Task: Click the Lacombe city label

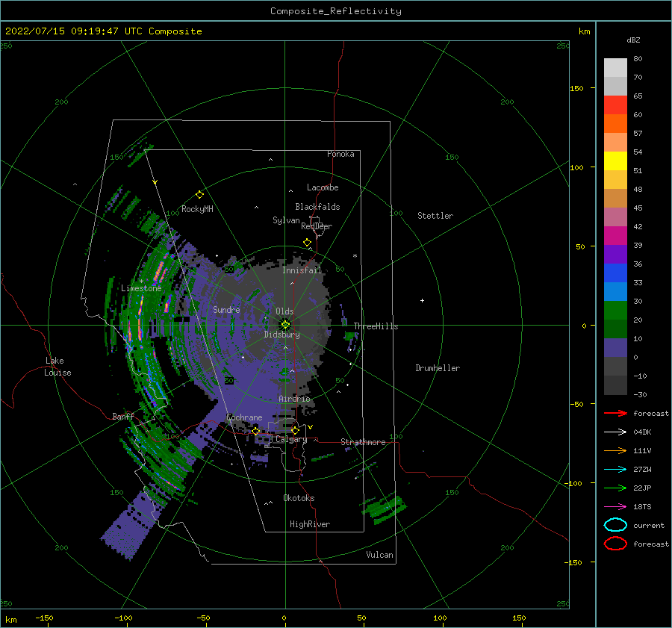Action: pos(323,187)
